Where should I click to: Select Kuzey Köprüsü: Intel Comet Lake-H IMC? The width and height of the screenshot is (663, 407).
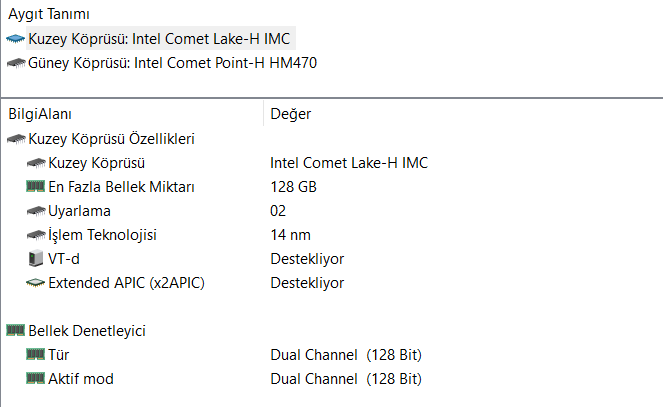161,39
